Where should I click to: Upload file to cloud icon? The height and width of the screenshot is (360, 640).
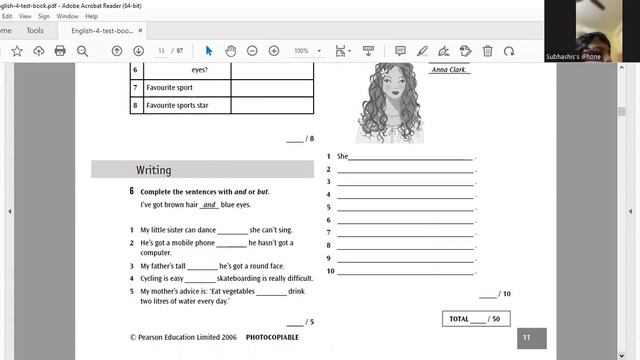(x=38, y=51)
